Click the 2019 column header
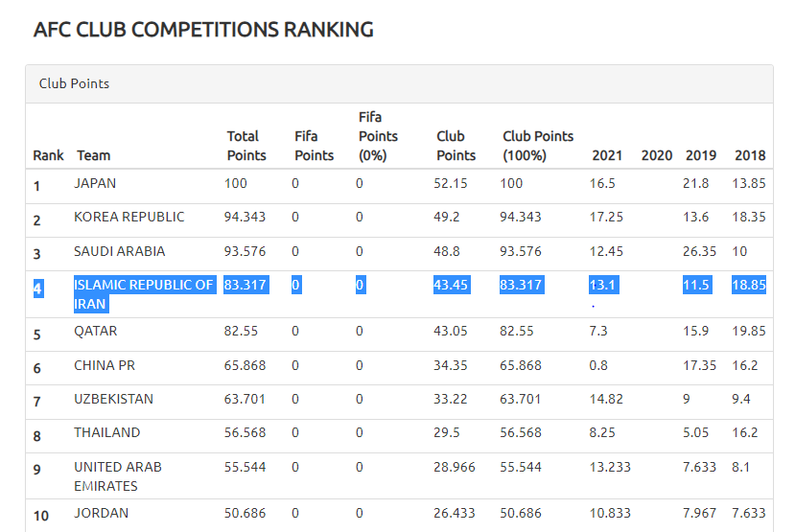Viewport: 795px width, 532px height. click(x=701, y=155)
